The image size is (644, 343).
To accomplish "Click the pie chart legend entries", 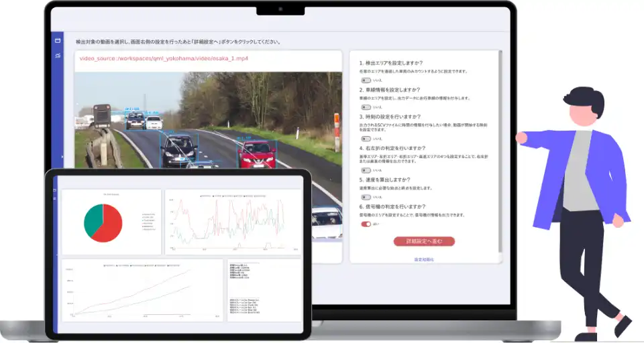I will click(x=149, y=222).
